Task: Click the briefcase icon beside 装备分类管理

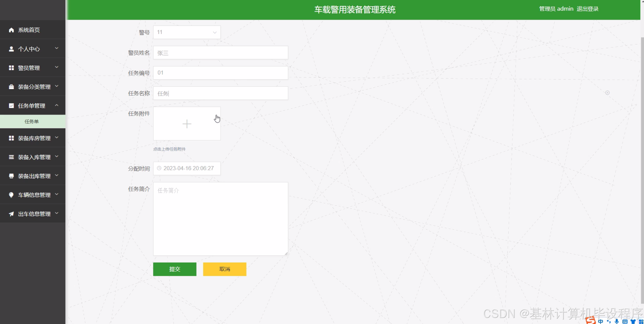Action: pyautogui.click(x=11, y=87)
